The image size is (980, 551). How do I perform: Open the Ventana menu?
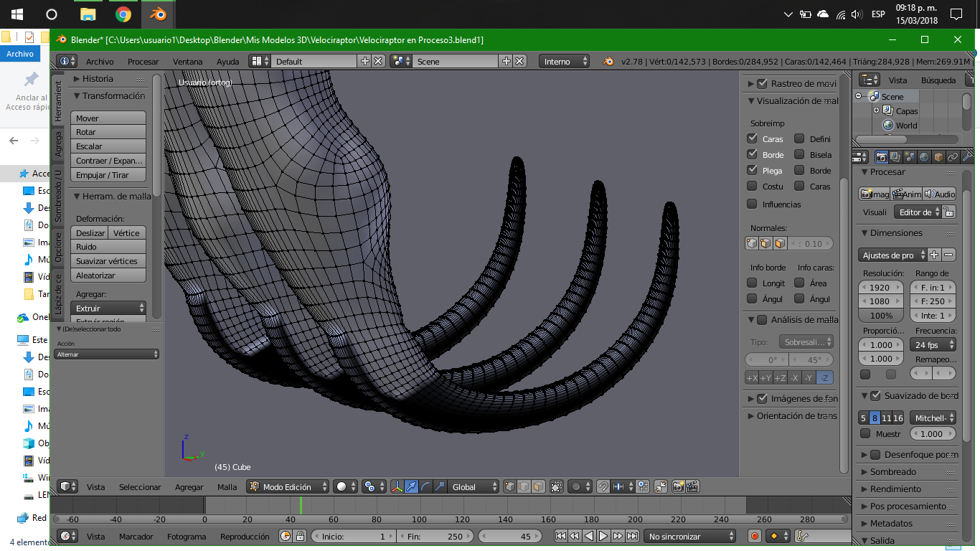pos(187,62)
